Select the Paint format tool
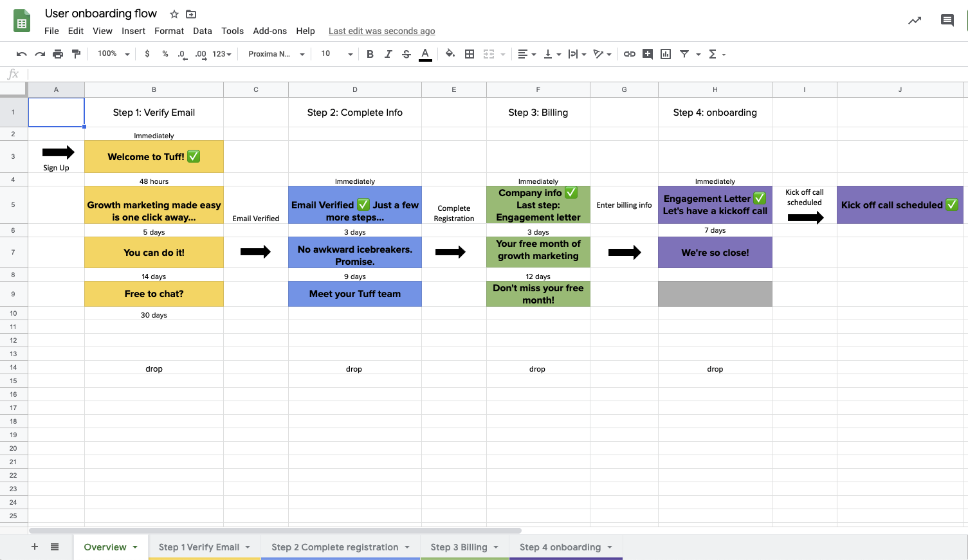 (76, 54)
